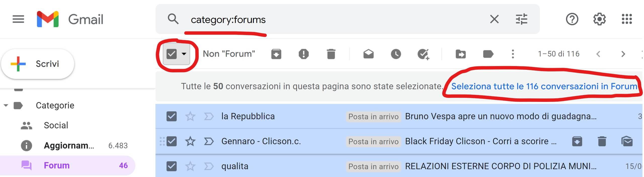Open the main menu hamburger icon

[18, 19]
